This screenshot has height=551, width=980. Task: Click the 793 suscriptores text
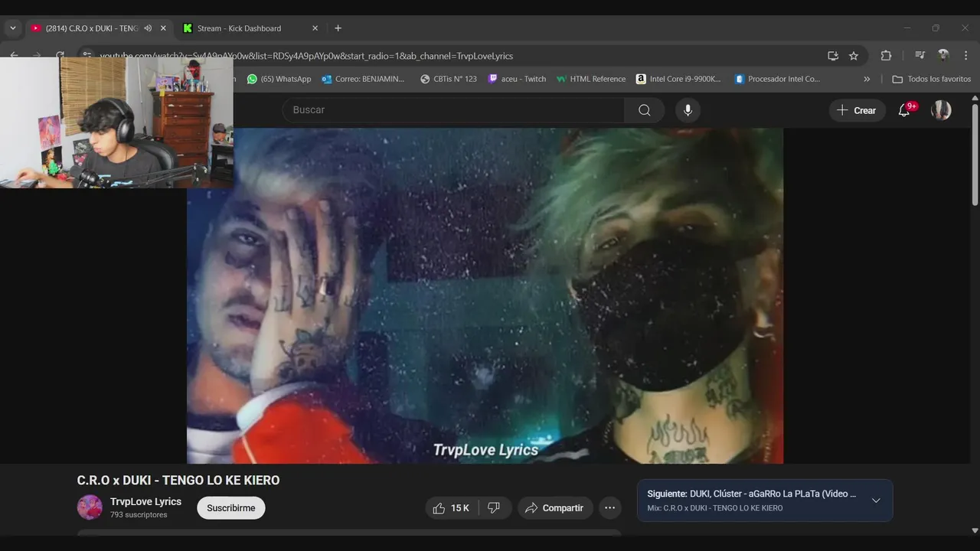tap(139, 515)
